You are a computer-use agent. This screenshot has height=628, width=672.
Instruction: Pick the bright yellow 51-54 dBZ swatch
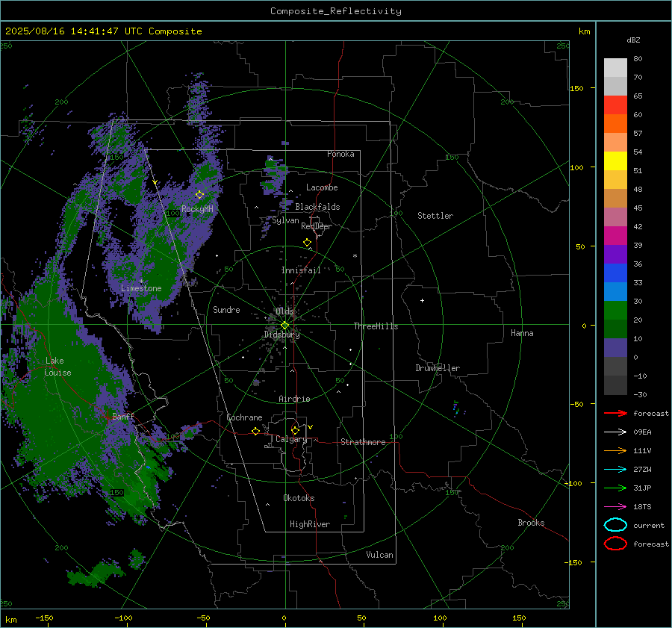[x=615, y=161]
